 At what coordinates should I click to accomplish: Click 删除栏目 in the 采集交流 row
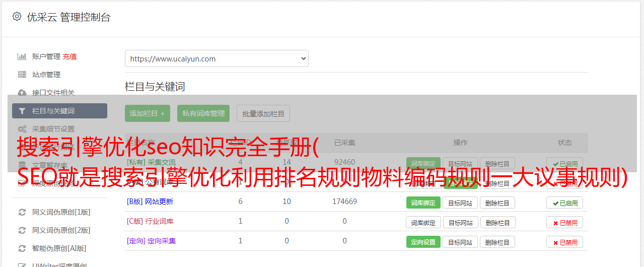(497, 163)
